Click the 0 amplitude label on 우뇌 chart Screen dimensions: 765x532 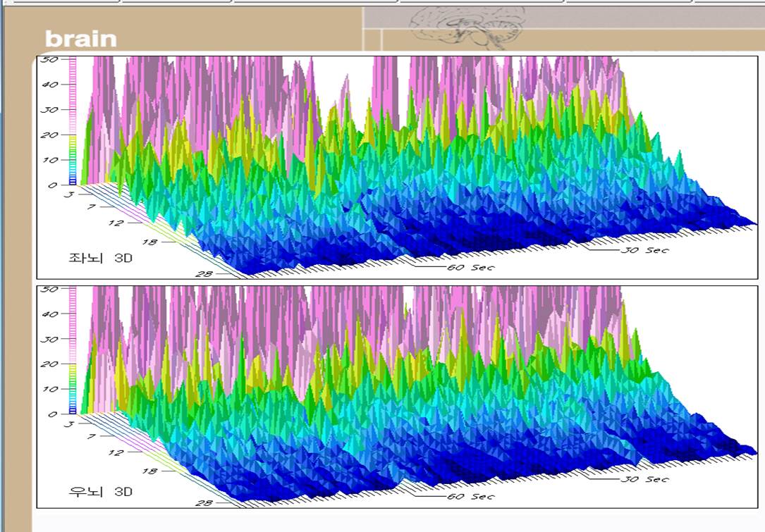(53, 414)
